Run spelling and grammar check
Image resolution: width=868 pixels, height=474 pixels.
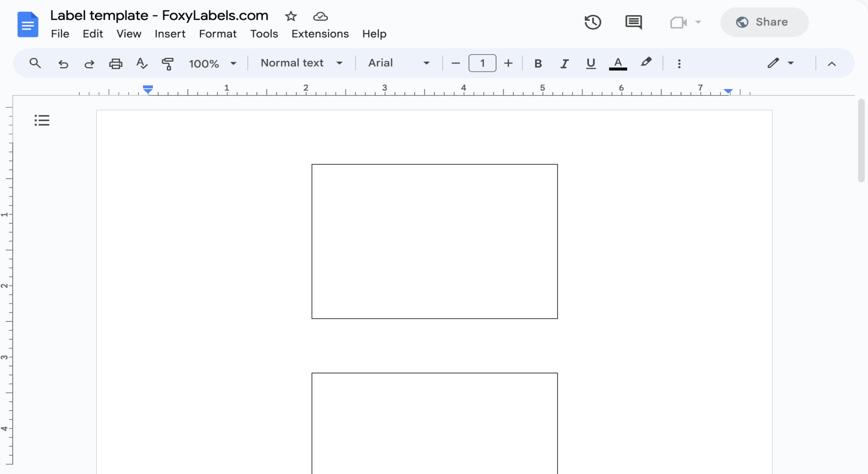[142, 64]
